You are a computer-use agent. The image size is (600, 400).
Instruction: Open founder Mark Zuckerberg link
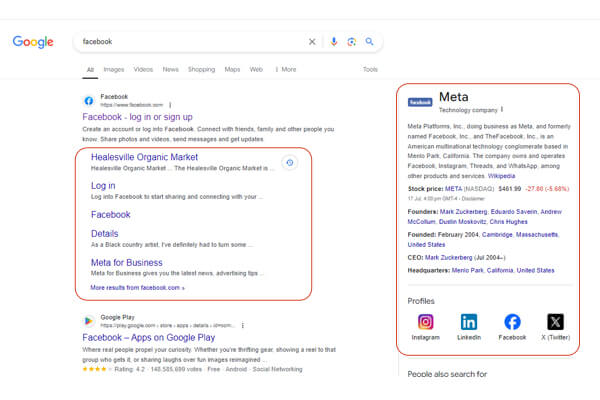pyautogui.click(x=463, y=212)
